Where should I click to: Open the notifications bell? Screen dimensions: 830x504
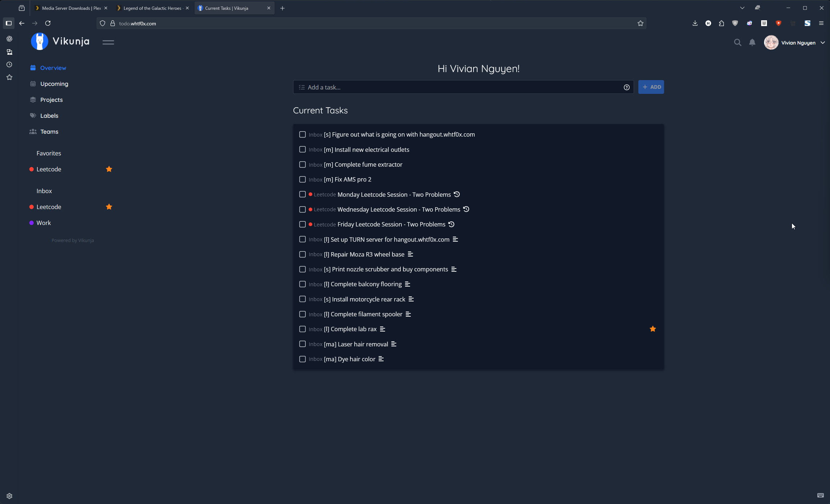pos(752,43)
